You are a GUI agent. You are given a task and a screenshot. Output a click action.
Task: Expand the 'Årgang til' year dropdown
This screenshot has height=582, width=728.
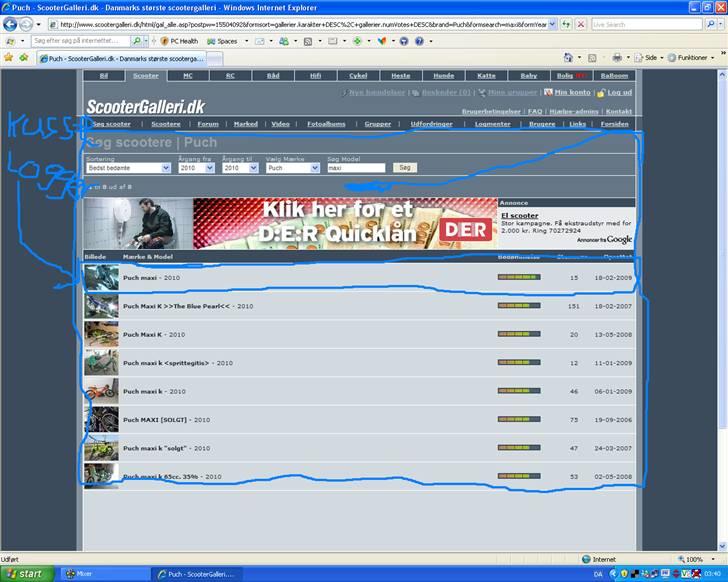click(x=241, y=168)
